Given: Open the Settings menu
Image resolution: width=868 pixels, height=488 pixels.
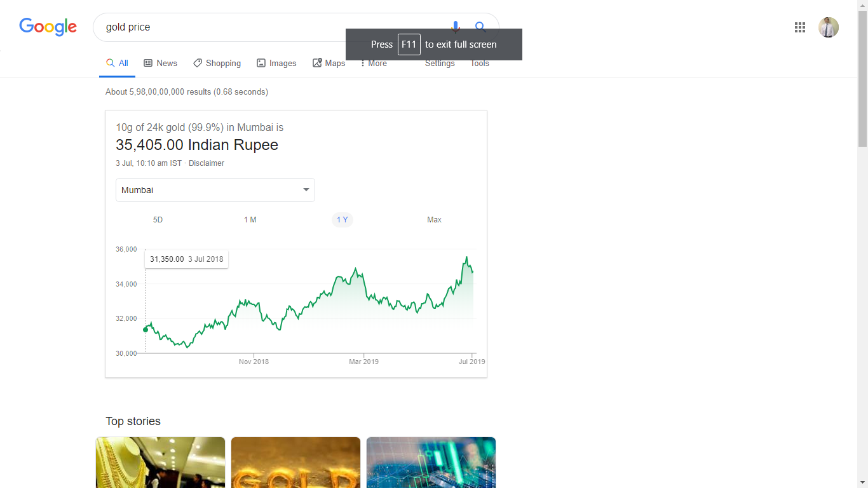Looking at the screenshot, I should point(440,64).
